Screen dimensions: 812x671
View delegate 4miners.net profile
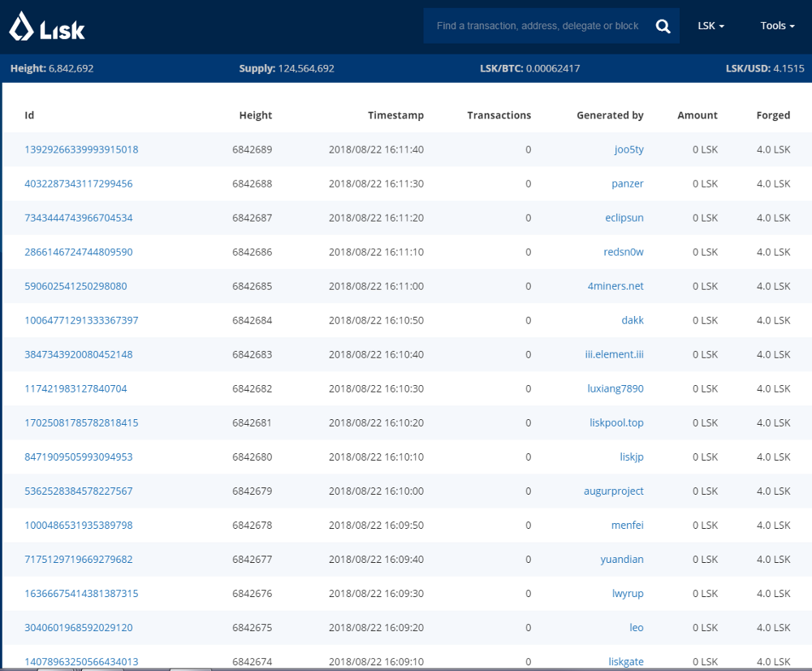pyautogui.click(x=615, y=287)
